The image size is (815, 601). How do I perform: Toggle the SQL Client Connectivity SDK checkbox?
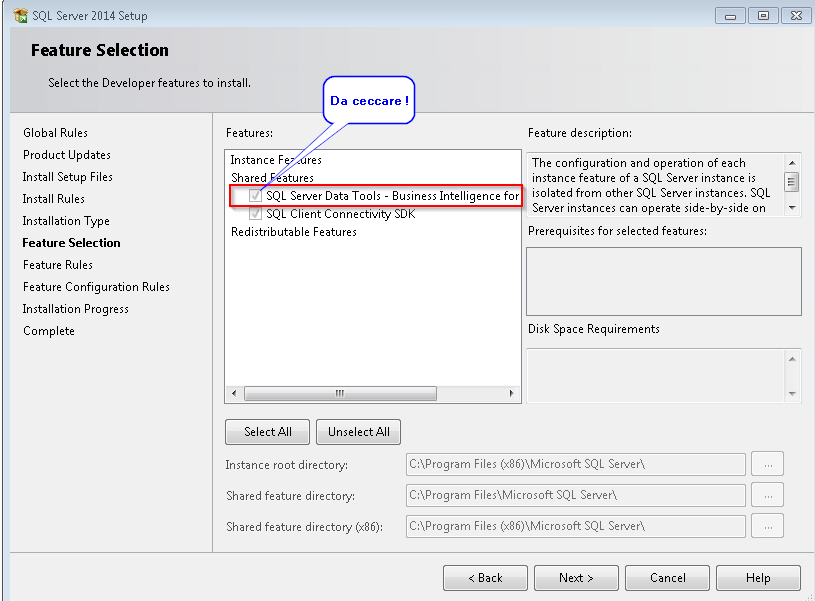coord(255,212)
